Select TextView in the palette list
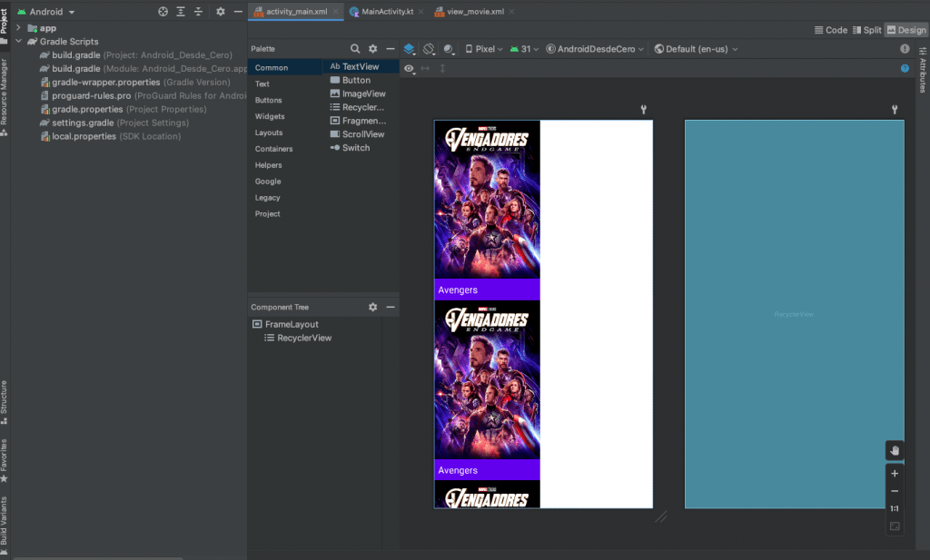 click(361, 66)
